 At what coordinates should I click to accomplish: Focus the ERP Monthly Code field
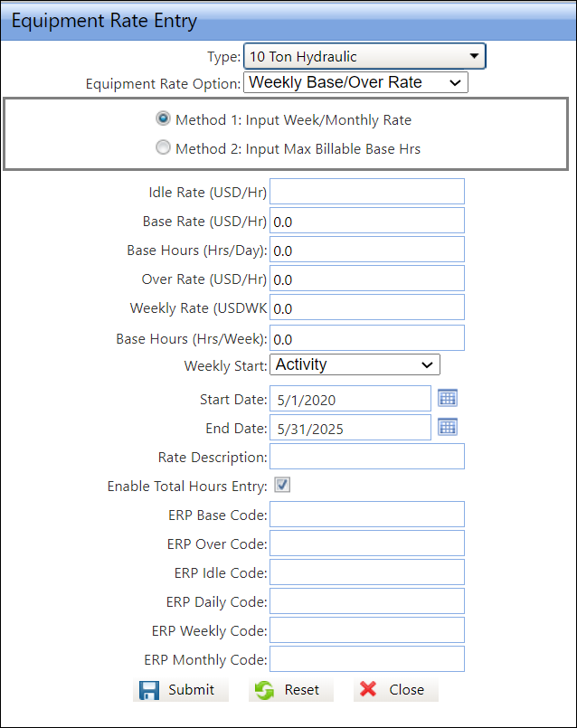[367, 658]
